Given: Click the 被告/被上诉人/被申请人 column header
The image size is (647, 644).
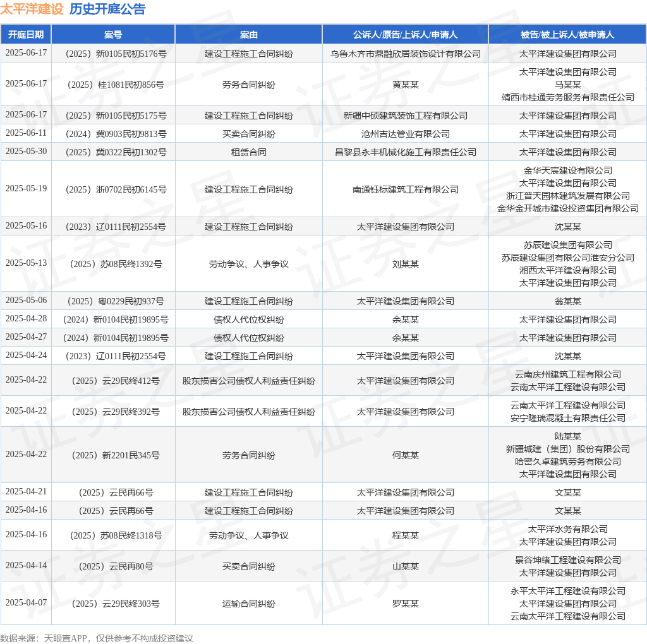Looking at the screenshot, I should 567,35.
